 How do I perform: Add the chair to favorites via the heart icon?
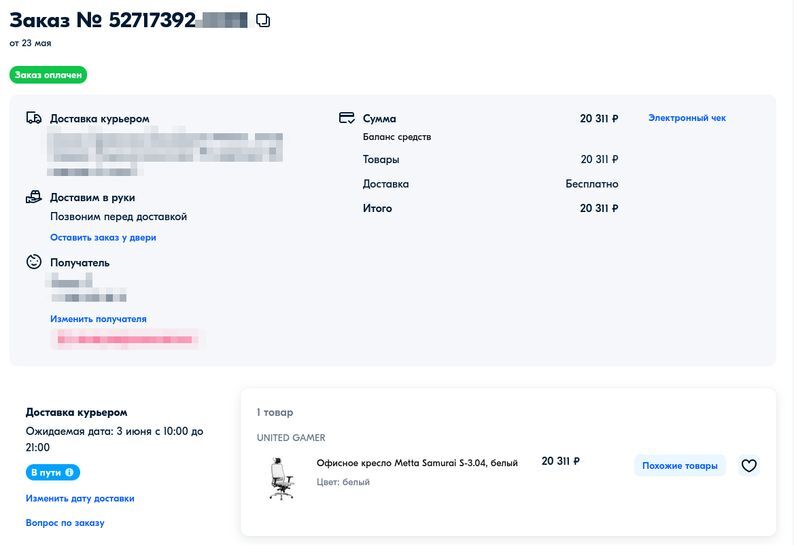749,465
